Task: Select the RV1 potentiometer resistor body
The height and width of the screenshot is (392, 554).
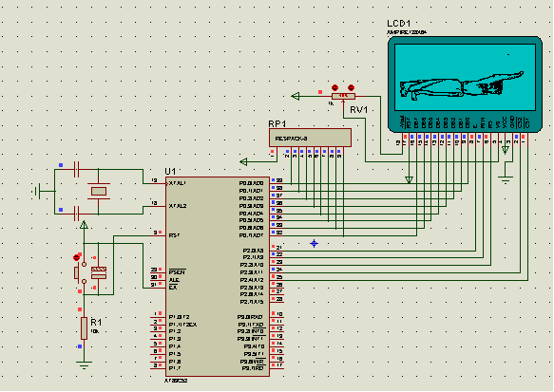Action: point(343,96)
